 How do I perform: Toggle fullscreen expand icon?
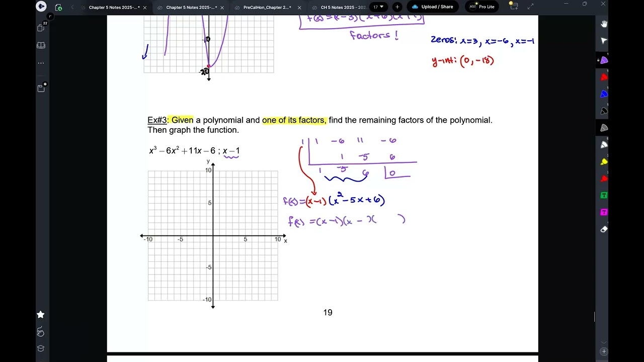[x=530, y=7]
